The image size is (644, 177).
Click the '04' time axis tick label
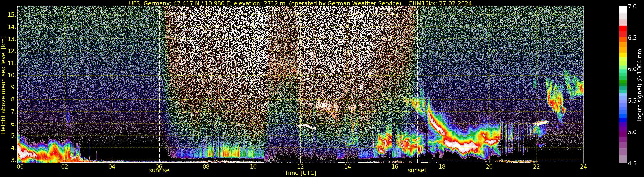(112, 166)
